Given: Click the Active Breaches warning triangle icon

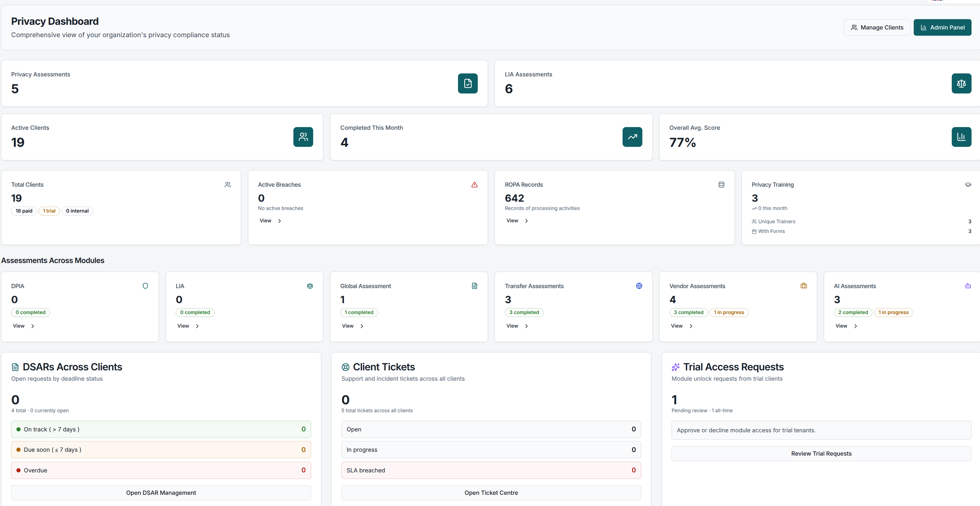Looking at the screenshot, I should pyautogui.click(x=475, y=185).
